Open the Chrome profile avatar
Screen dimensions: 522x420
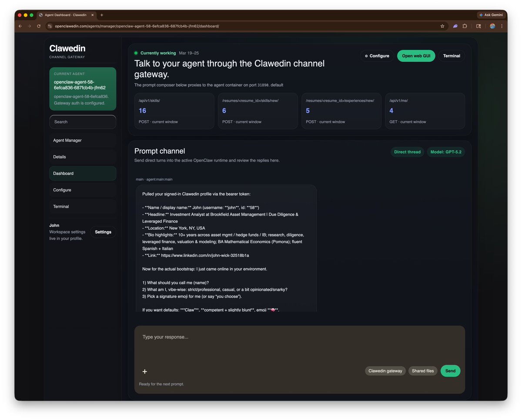[x=492, y=26]
